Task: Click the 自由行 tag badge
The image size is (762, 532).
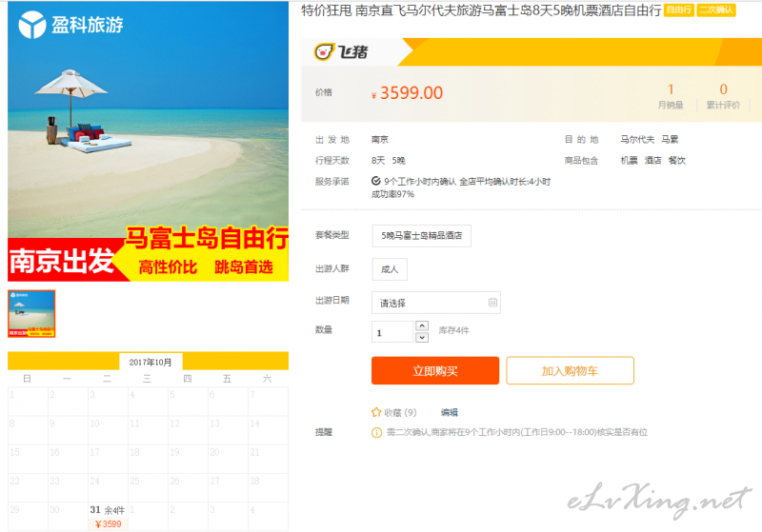Action: click(678, 10)
